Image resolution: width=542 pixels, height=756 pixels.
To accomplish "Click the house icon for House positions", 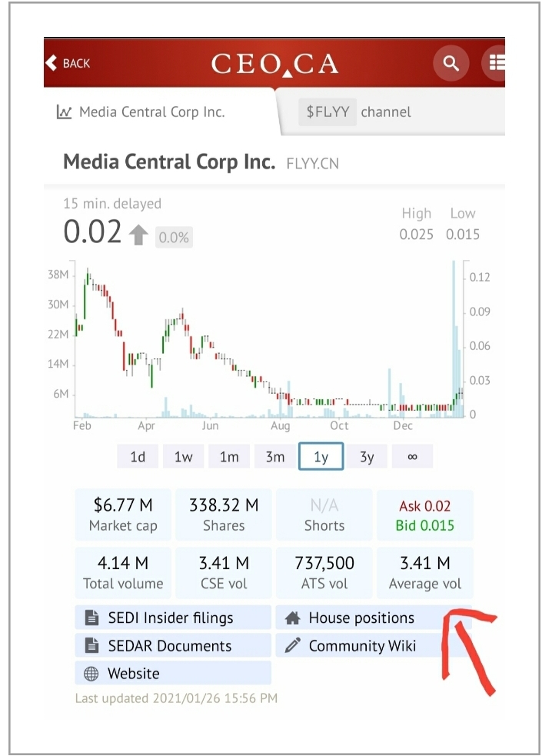I will click(x=294, y=618).
